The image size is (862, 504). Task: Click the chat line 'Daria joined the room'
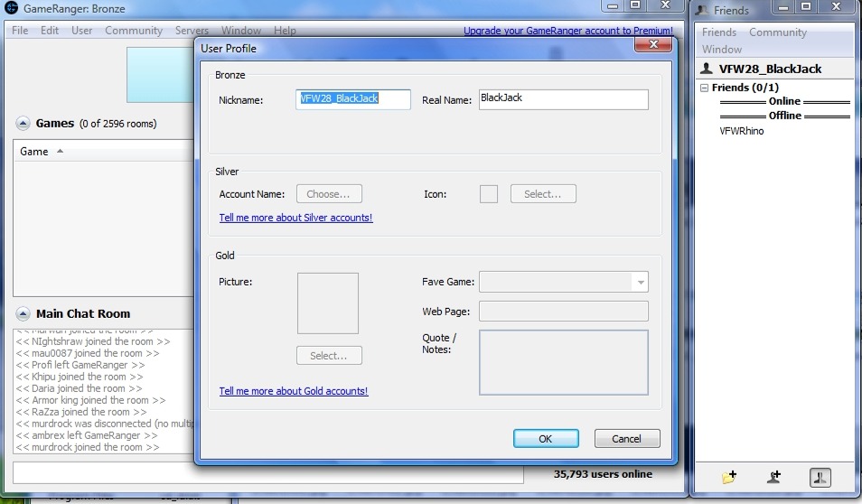[x=79, y=388]
